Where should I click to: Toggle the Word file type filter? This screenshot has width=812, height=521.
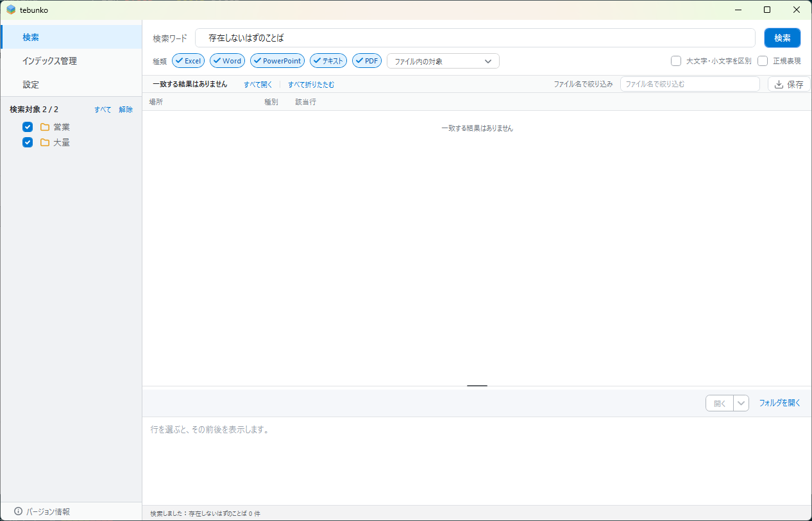[228, 61]
